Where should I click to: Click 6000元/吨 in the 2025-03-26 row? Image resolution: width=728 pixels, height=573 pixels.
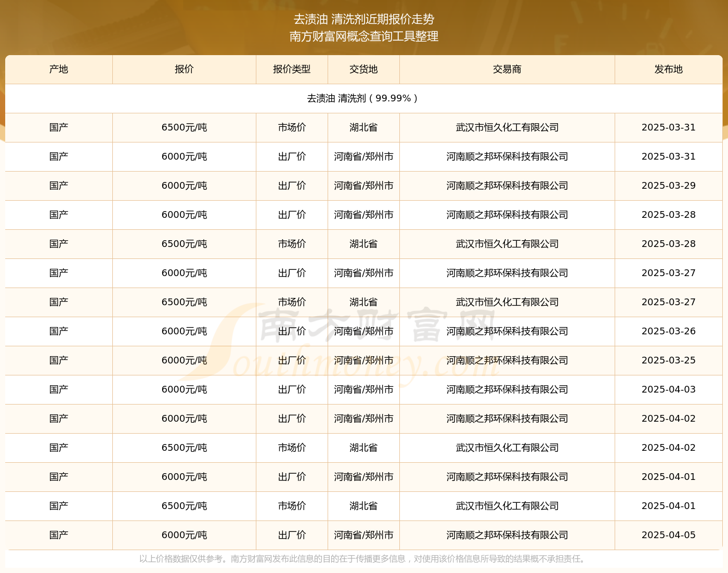click(184, 331)
